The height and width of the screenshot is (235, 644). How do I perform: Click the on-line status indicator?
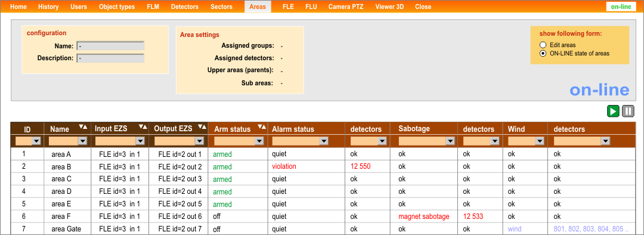(621, 7)
